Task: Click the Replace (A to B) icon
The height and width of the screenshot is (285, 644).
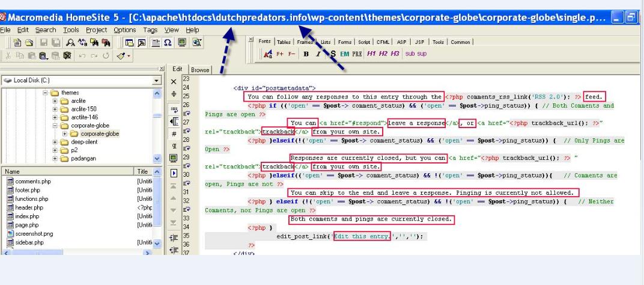Action: (82, 42)
